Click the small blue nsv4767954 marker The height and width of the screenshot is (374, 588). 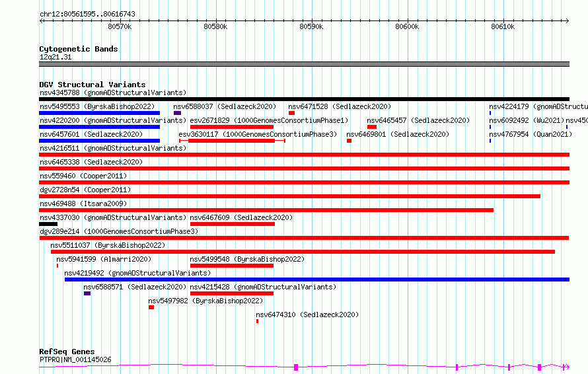coord(490,141)
